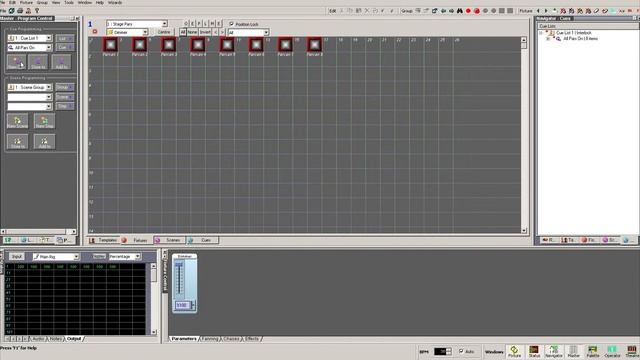The height and width of the screenshot is (360, 640).
Task: Click the New Scene icon button
Action: 18,121
